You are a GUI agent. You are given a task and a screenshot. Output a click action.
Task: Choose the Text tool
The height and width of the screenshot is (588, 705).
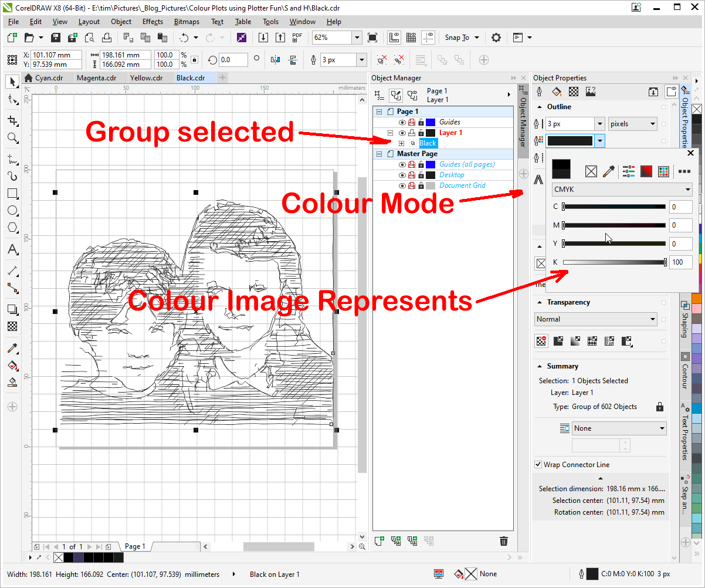coord(12,250)
